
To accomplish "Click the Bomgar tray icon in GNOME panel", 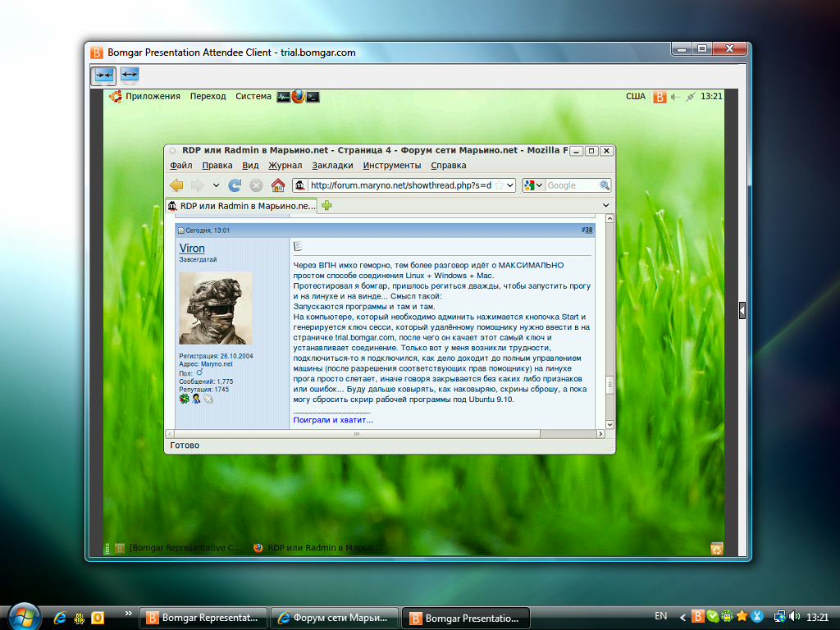I will click(x=660, y=97).
